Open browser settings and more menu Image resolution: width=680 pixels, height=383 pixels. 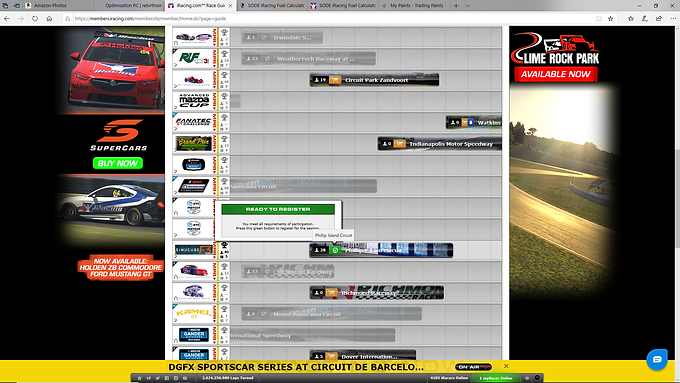tap(673, 19)
